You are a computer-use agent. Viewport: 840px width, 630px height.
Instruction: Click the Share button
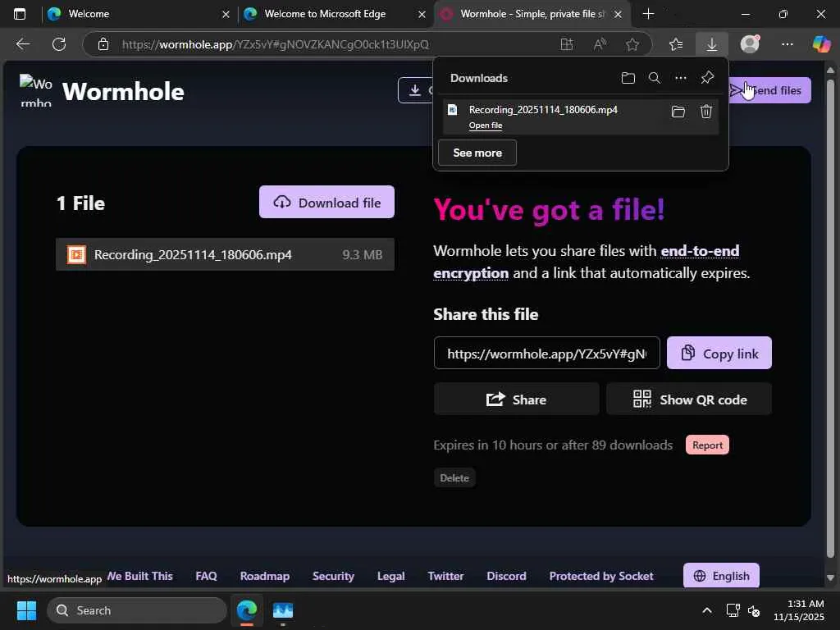coord(517,399)
